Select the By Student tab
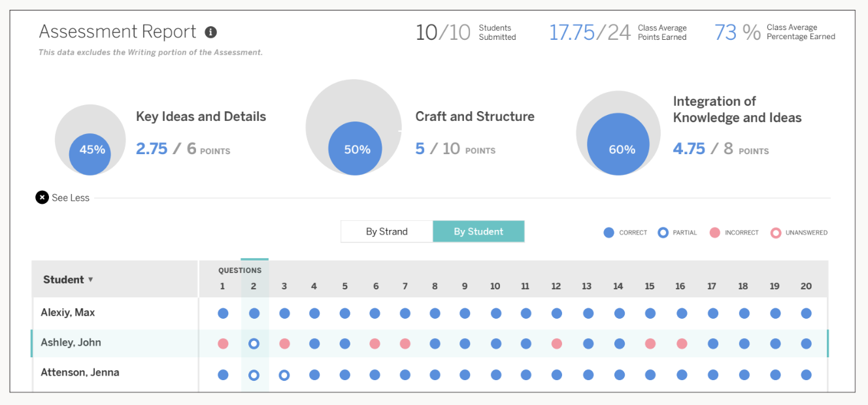 coord(478,231)
